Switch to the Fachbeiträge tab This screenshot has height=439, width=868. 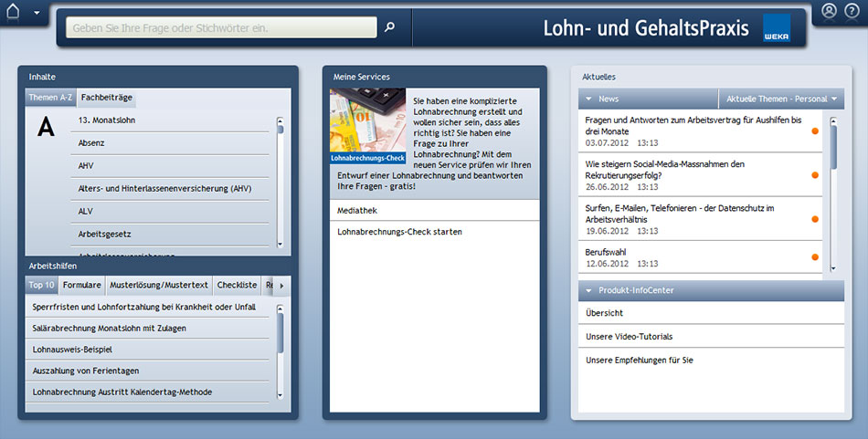tap(107, 98)
